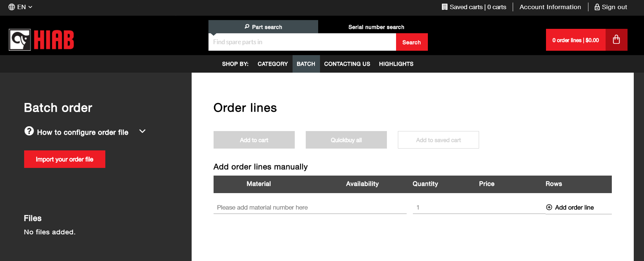Click the Quantity input field
This screenshot has width=644, height=261.
point(479,207)
